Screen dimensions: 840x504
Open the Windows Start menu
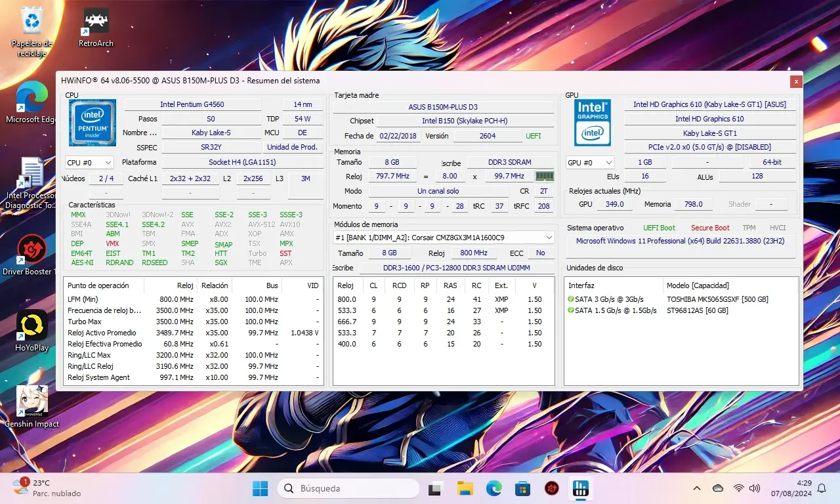[x=261, y=488]
